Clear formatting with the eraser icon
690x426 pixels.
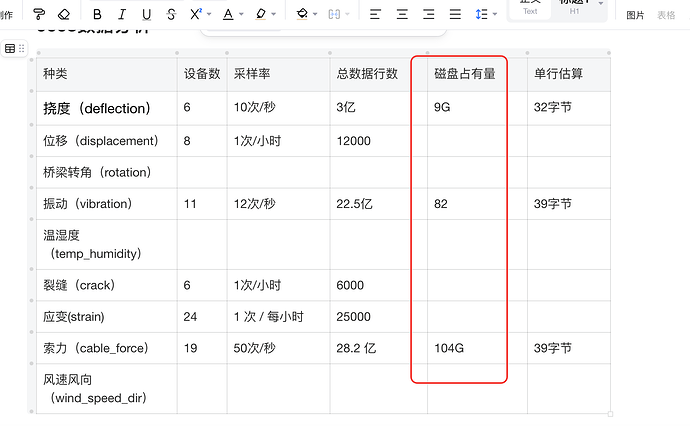click(x=64, y=15)
